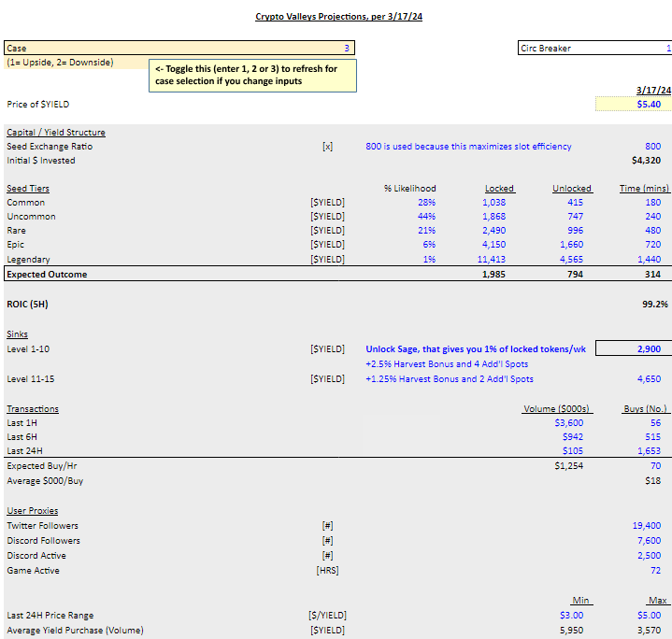Select the Legendary time value 1,440
The image size is (672, 639).
pos(649,259)
